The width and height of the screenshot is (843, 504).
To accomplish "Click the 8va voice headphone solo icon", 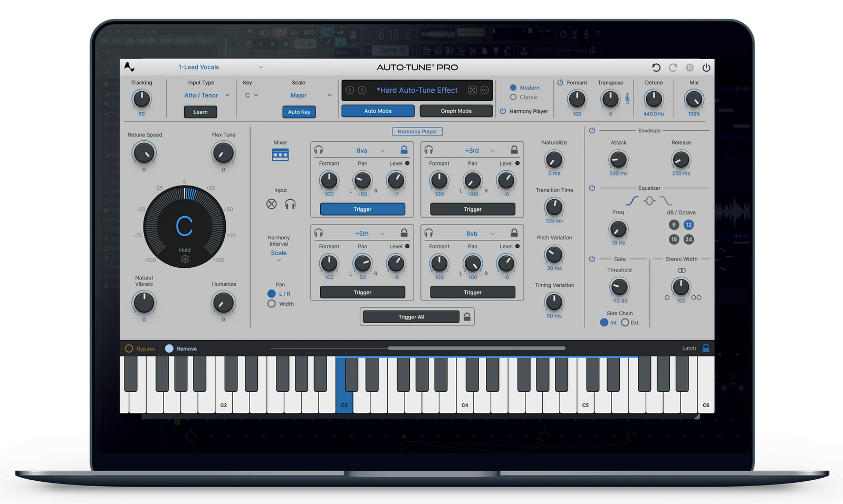I will tap(319, 150).
